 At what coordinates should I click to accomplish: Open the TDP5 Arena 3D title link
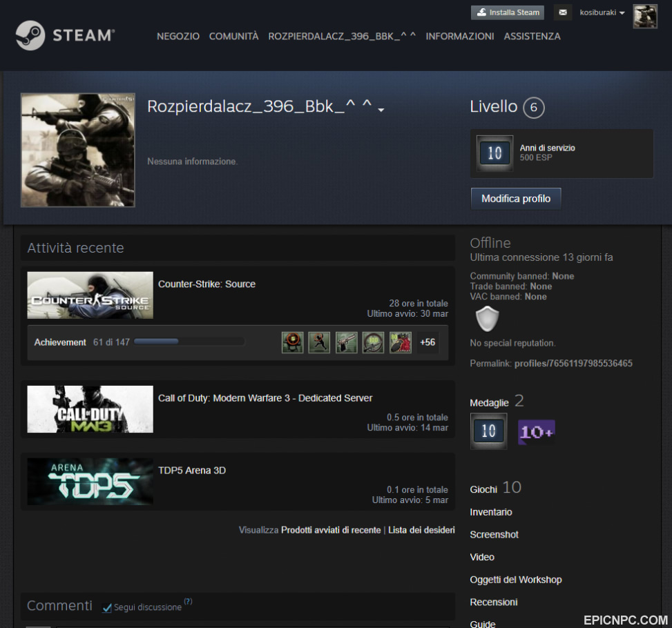[x=192, y=471]
